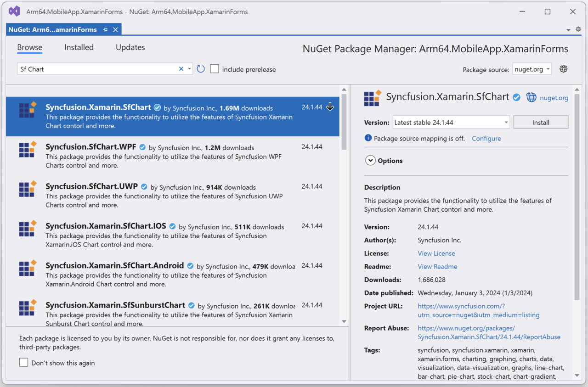Open the Version dropdown list
Screen dimensions: 588x387
pyautogui.click(x=451, y=123)
